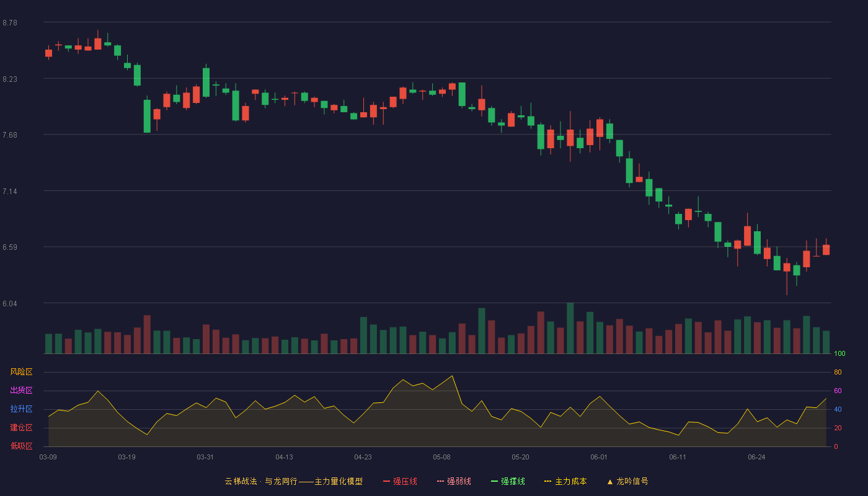Screen dimensions: 868x496
Task: Click the title 云梯战法 · 与龙同行——主力量化模型
Action: pyautogui.click(x=293, y=481)
